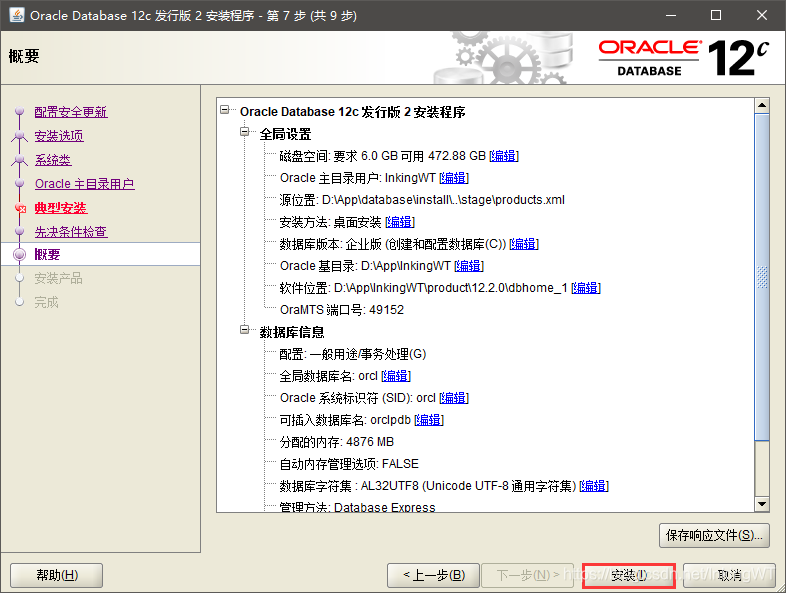
Task: Start installation with 安装(I) button
Action: click(x=629, y=575)
